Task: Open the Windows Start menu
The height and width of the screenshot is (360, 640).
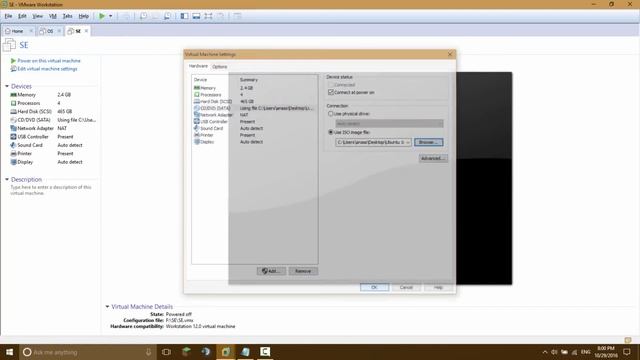Action: (9, 352)
